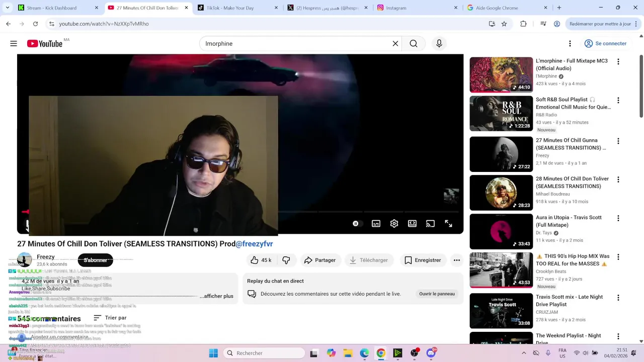Screen dimensions: 644x362
Task: Run search with the magnifier button
Action: point(414,44)
